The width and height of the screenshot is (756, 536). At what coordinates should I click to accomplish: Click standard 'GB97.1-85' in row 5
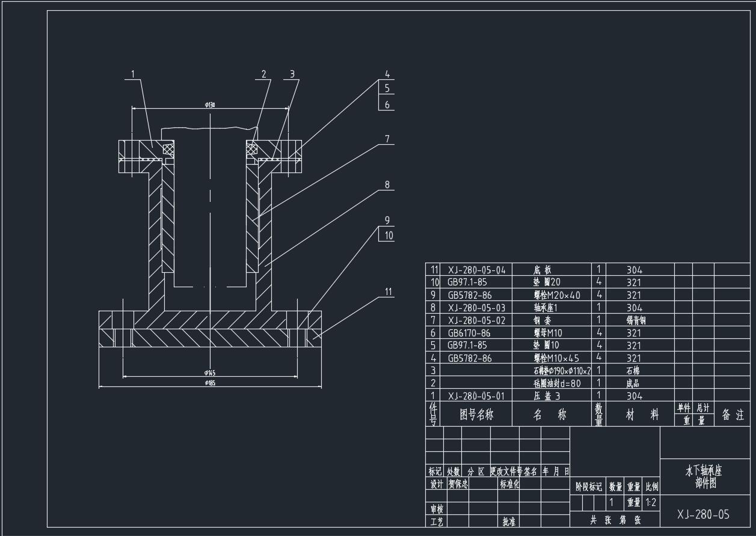[467, 346]
